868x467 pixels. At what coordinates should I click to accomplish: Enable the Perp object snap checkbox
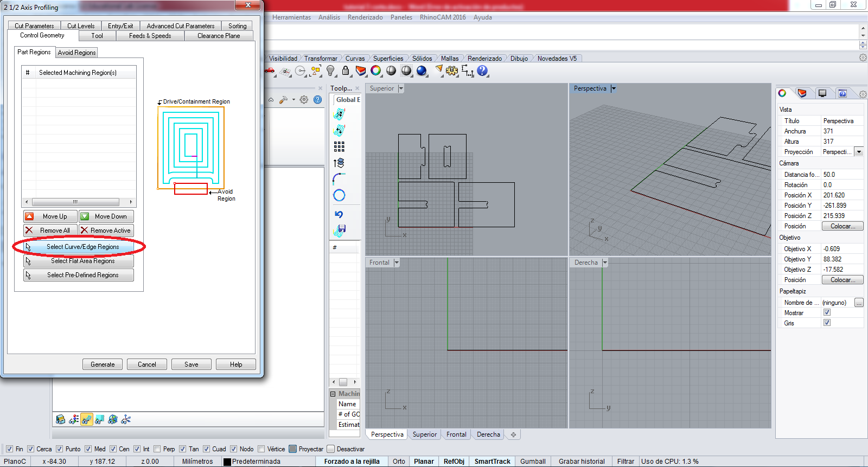pyautogui.click(x=157, y=449)
